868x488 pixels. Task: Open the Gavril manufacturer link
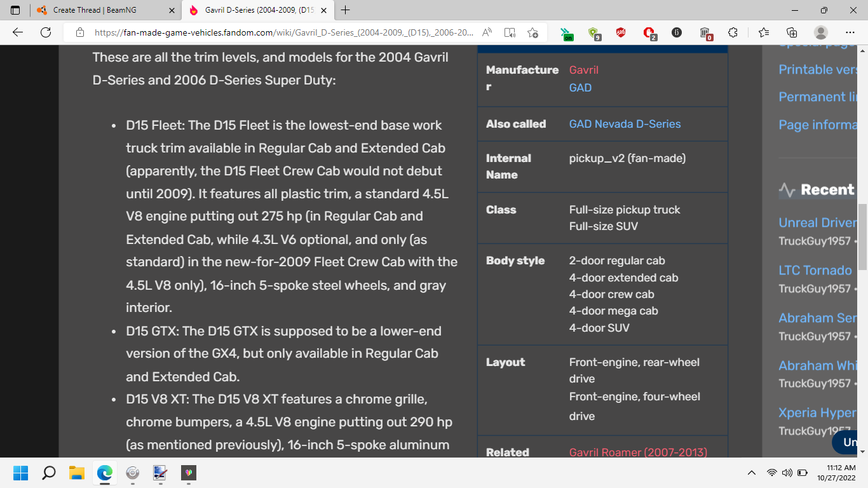pos(584,70)
